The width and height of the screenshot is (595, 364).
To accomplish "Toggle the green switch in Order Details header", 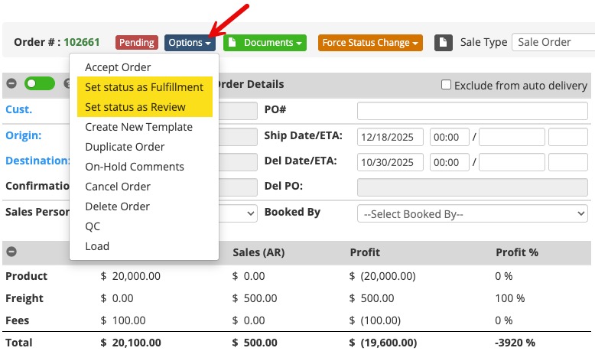I will pos(39,84).
